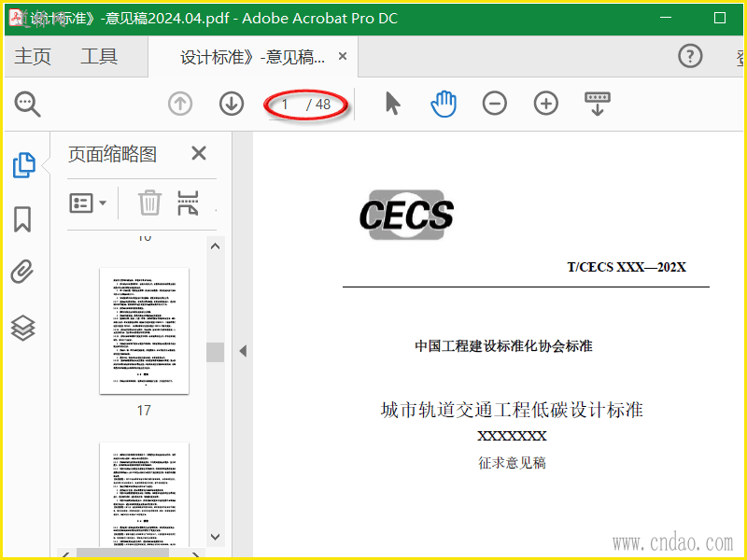Close the page thumbnails panel
This screenshot has height=560, width=747.
(199, 153)
